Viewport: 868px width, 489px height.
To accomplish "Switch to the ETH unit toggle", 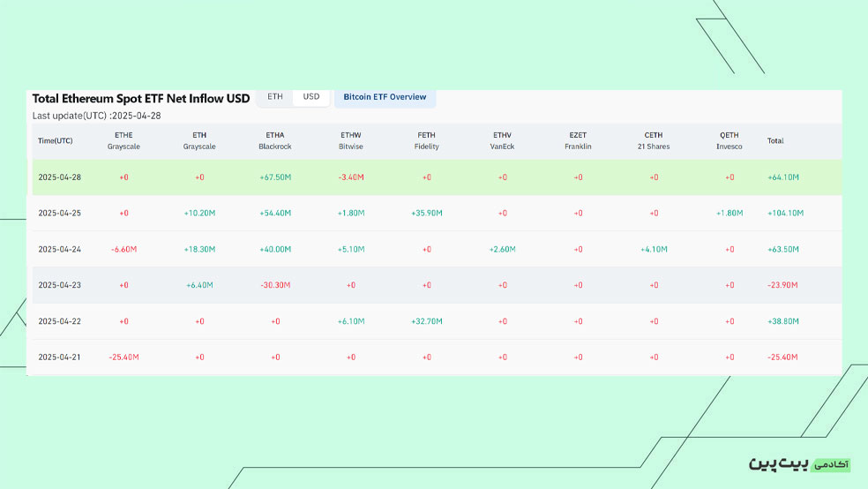I will (275, 97).
